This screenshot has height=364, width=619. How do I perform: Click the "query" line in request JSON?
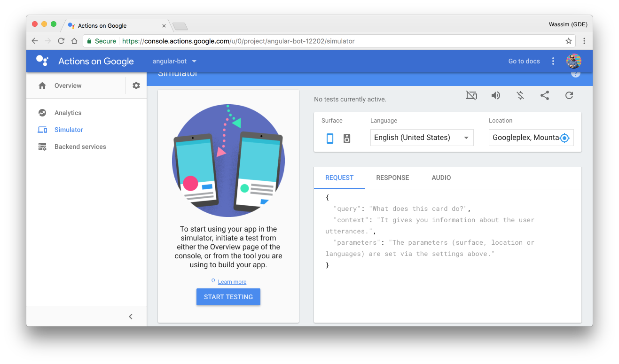coord(402,209)
